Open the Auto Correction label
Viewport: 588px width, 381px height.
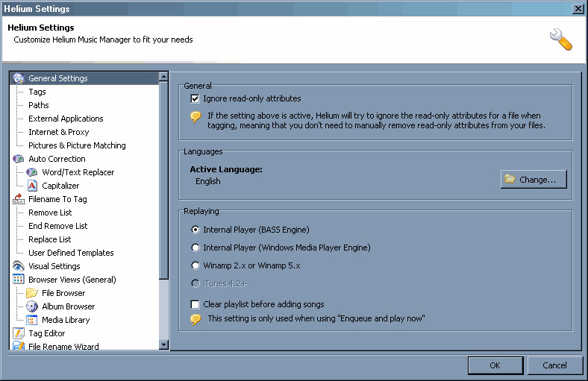(57, 159)
